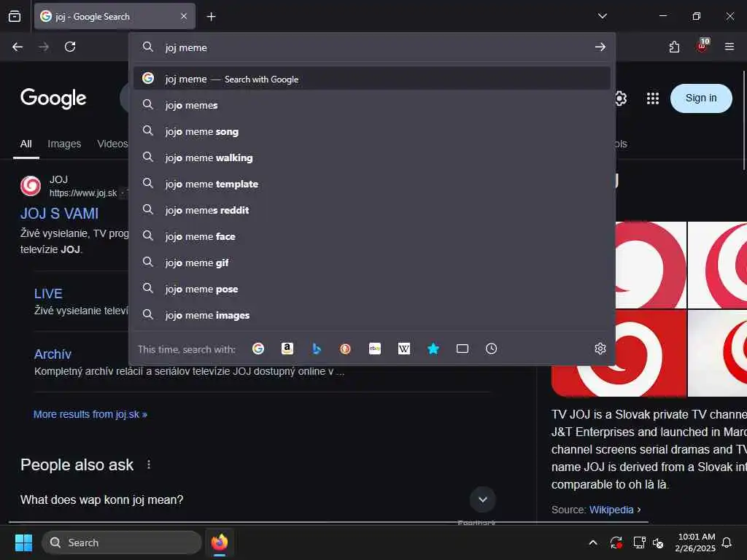Open People also ask options menu
The height and width of the screenshot is (560, 747).
pyautogui.click(x=149, y=464)
